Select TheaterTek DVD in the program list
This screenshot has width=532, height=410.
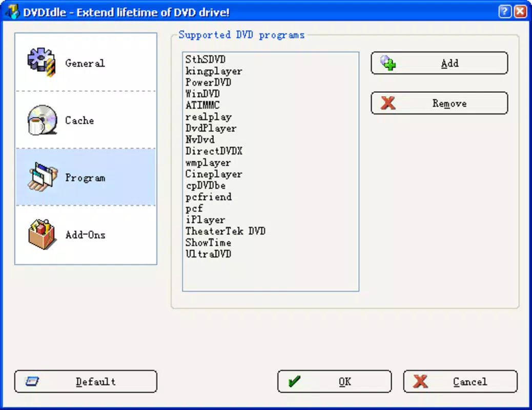coord(226,231)
